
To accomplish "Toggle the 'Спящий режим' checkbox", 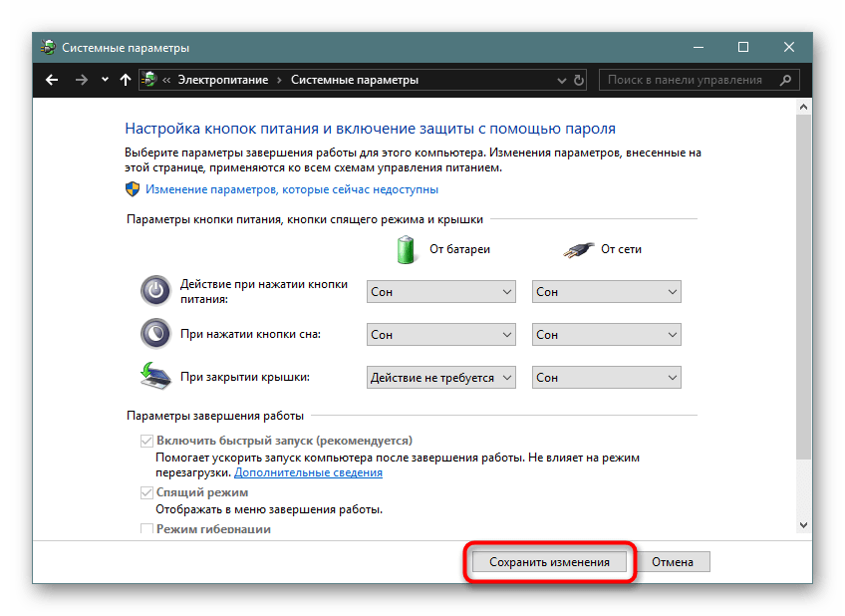I will pos(147,492).
